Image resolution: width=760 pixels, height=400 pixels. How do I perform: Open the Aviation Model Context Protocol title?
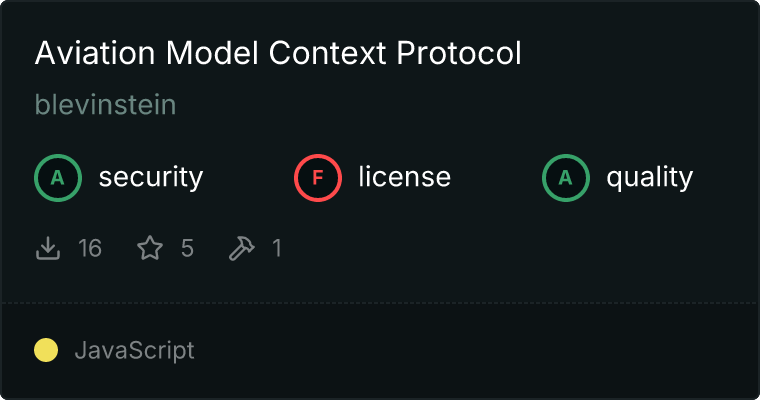pos(278,54)
